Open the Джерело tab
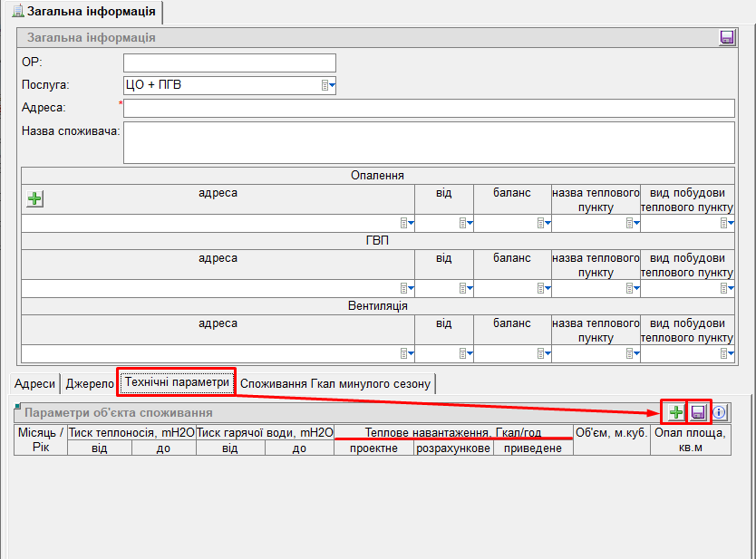 point(89,383)
